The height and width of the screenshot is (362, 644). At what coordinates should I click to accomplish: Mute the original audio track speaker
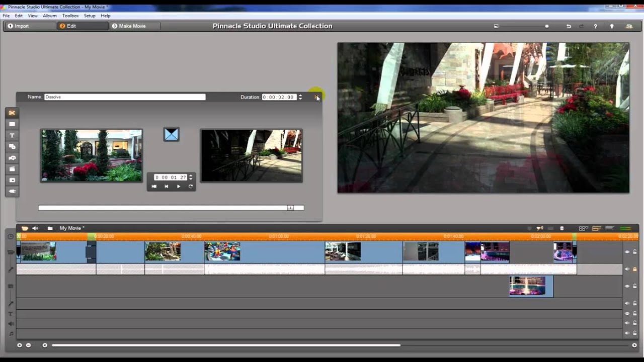(x=627, y=269)
